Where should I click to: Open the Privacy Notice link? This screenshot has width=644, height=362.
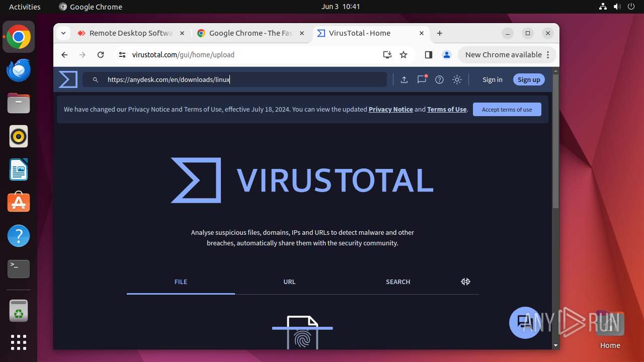pyautogui.click(x=391, y=109)
